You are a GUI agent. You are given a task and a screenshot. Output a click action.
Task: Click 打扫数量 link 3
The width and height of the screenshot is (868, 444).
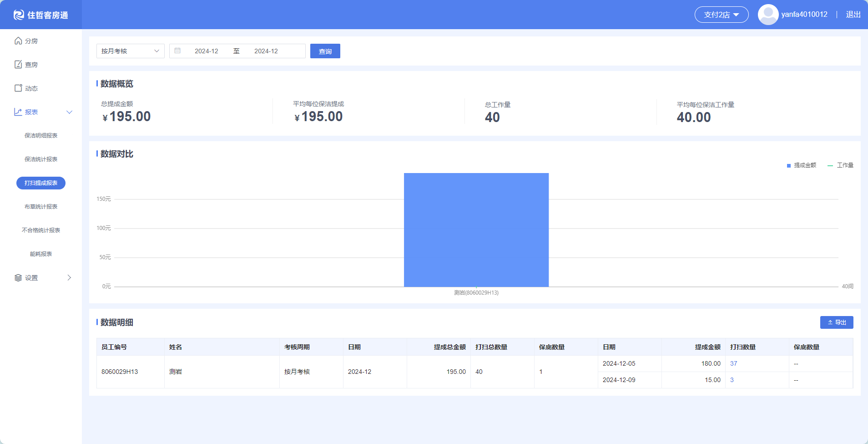pos(732,380)
